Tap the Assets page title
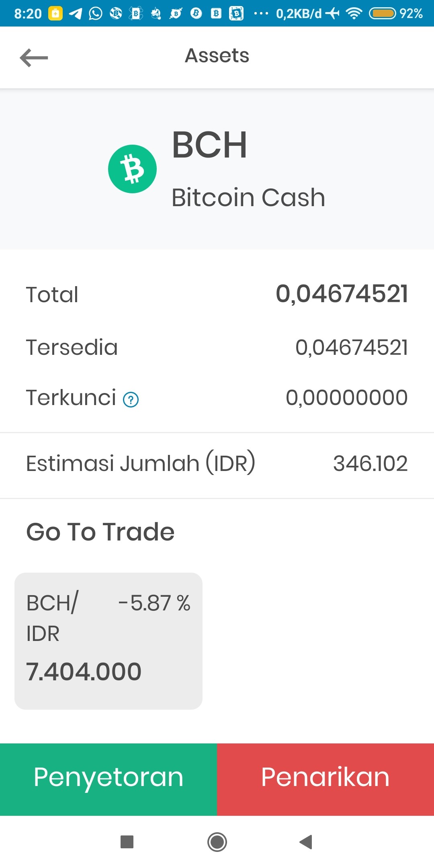The image size is (434, 868). (x=217, y=55)
